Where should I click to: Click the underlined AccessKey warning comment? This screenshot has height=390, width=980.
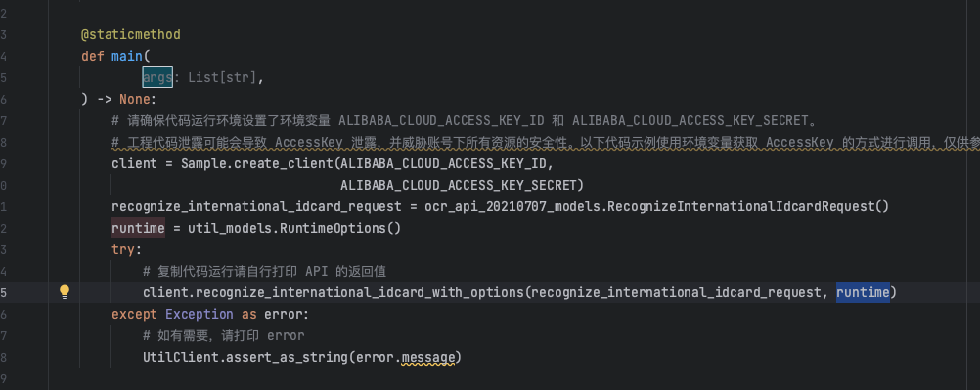(546, 143)
